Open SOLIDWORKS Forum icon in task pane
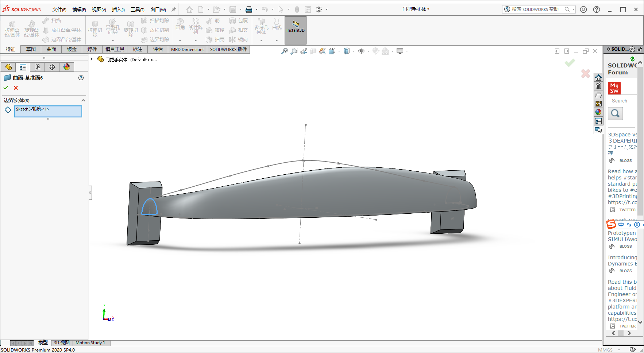The height and width of the screenshot is (353, 644). (x=598, y=130)
